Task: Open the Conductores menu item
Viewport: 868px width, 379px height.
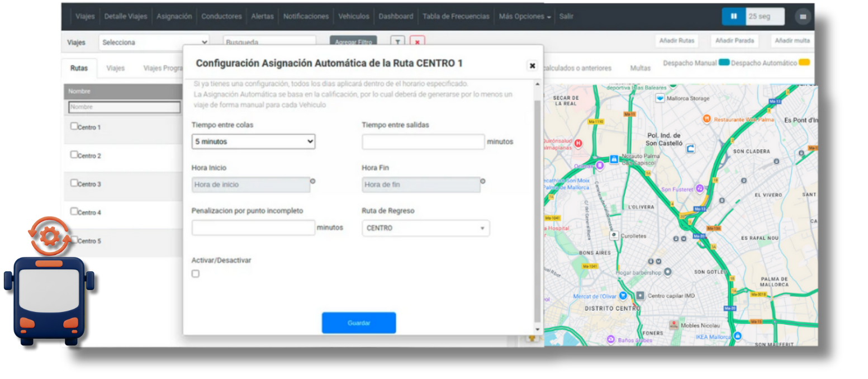Action: coord(221,16)
